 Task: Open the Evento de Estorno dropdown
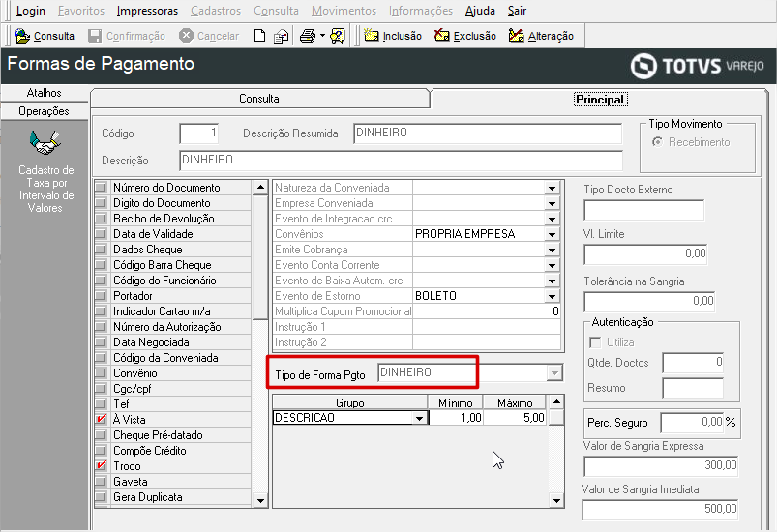pos(552,296)
